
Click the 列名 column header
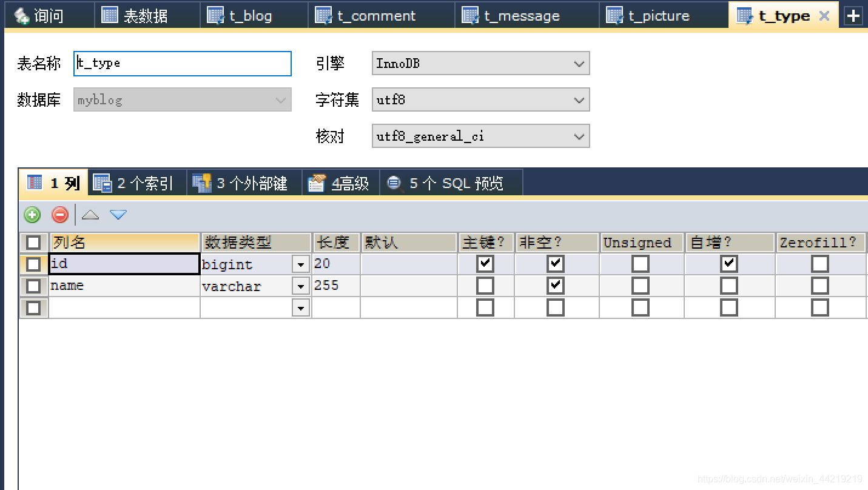click(124, 243)
